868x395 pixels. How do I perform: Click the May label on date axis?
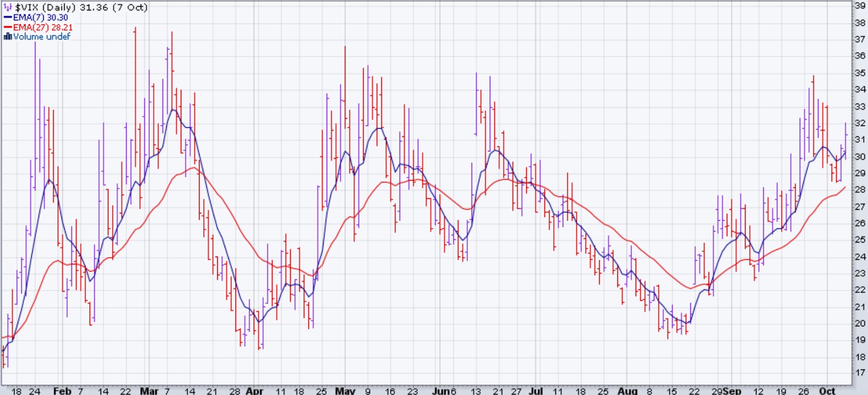pyautogui.click(x=344, y=390)
